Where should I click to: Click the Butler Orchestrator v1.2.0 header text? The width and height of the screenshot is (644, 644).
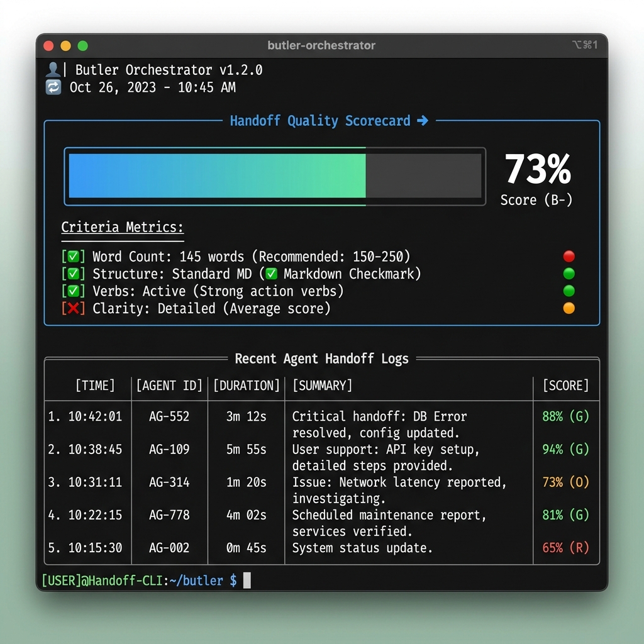tap(169, 70)
